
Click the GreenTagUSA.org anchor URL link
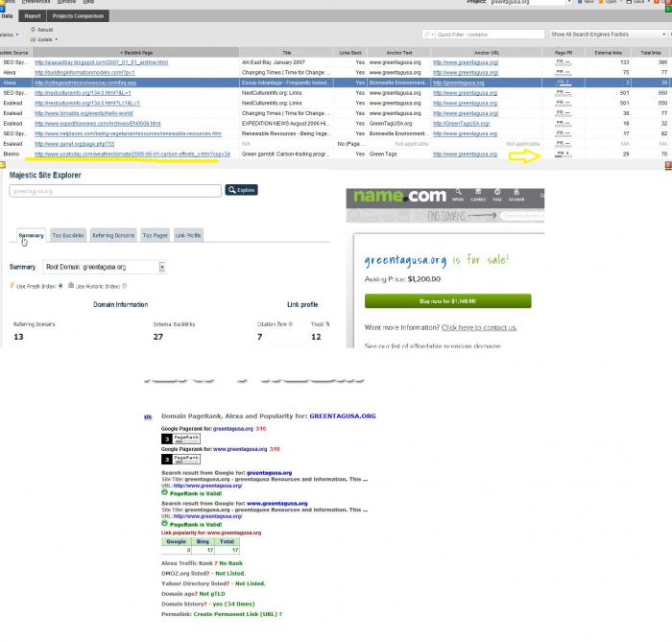coord(461,124)
